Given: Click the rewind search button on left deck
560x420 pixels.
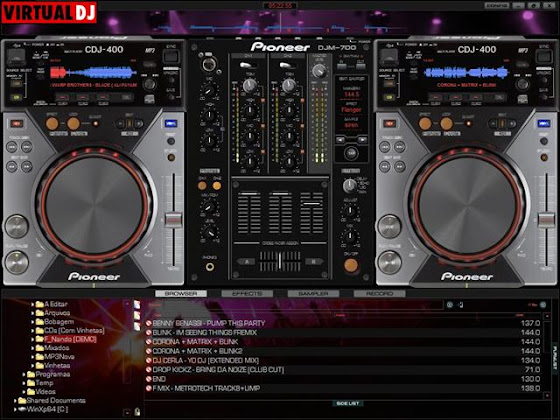Looking at the screenshot, I should [x=12, y=166].
